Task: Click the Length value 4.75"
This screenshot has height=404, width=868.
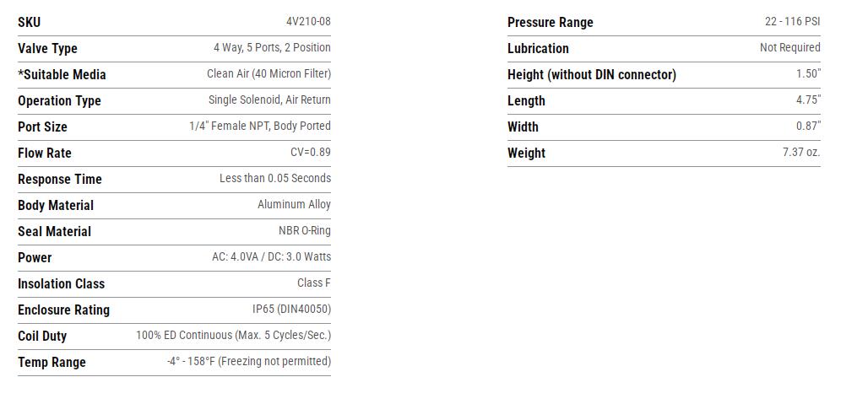Action: (808, 100)
